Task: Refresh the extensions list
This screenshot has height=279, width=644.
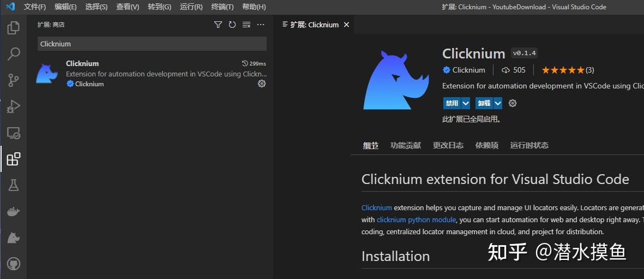Action: click(x=232, y=25)
